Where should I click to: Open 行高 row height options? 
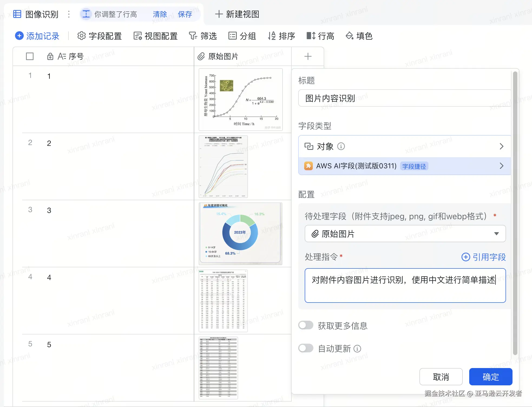320,36
